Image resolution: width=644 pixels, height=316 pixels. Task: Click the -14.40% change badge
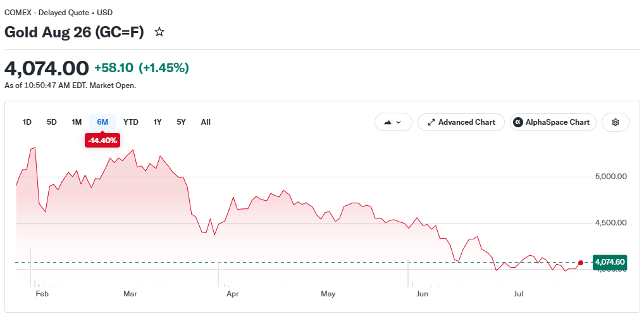pyautogui.click(x=102, y=141)
